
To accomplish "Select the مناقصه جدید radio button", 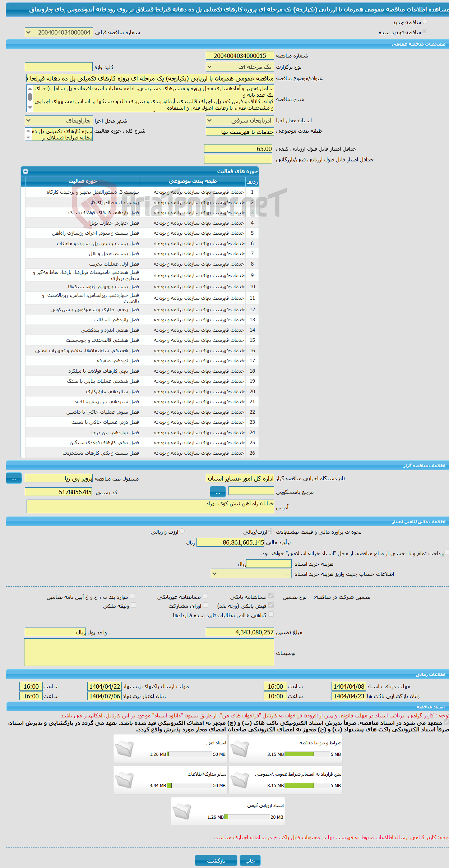I will 425,22.
